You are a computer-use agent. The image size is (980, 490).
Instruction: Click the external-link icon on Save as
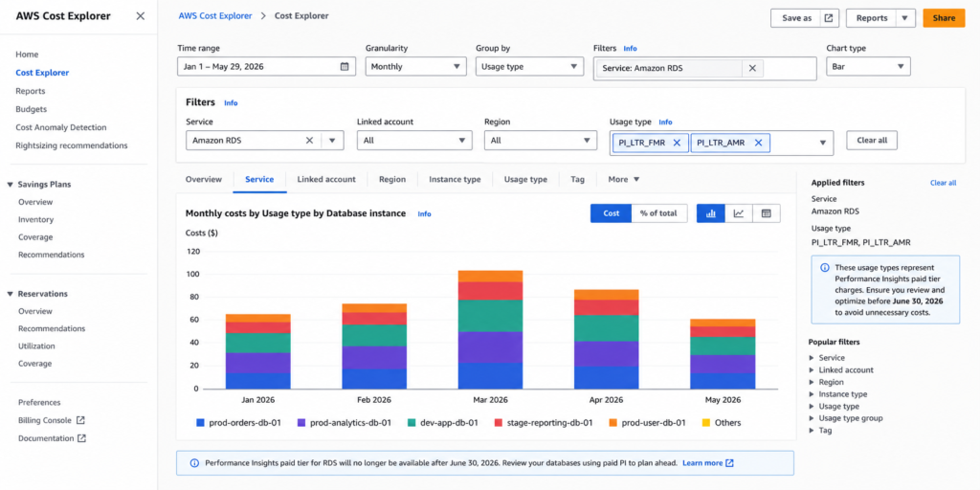click(x=828, y=18)
